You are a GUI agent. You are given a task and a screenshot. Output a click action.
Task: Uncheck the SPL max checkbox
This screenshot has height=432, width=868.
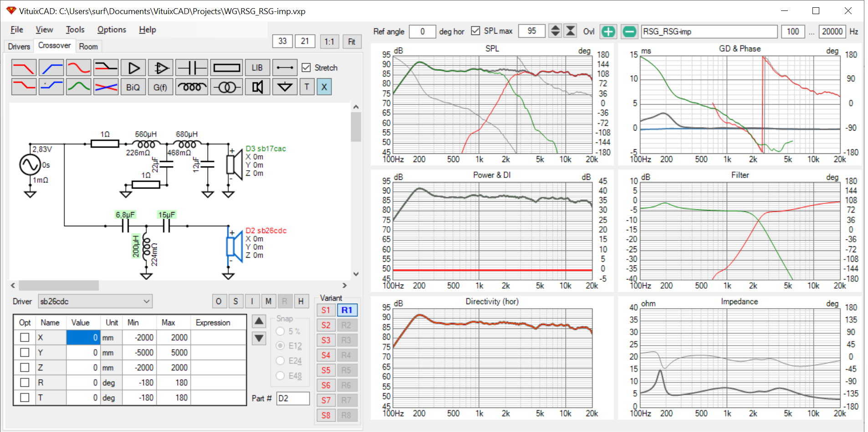coord(475,31)
